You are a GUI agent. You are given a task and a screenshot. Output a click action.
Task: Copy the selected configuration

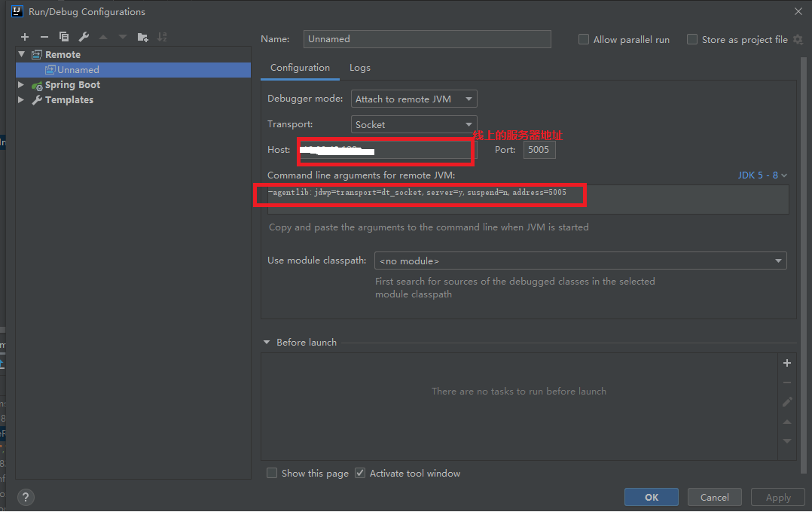[64, 37]
